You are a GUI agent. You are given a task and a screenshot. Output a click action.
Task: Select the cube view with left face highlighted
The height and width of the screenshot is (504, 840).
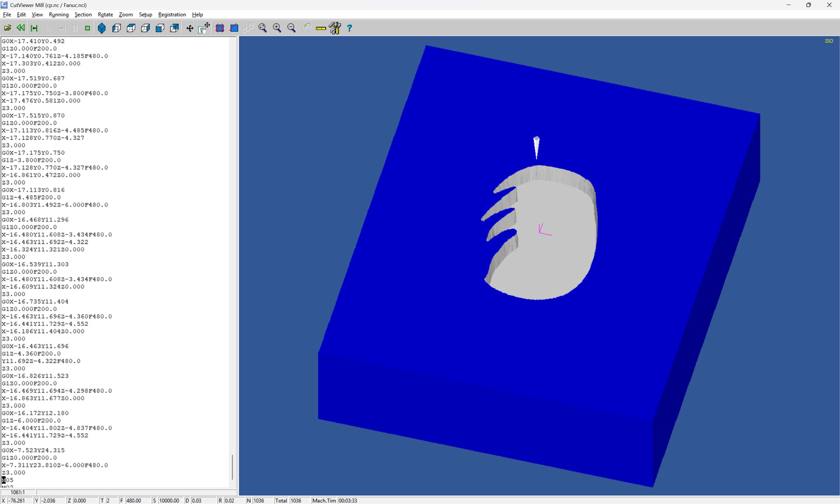tap(116, 28)
